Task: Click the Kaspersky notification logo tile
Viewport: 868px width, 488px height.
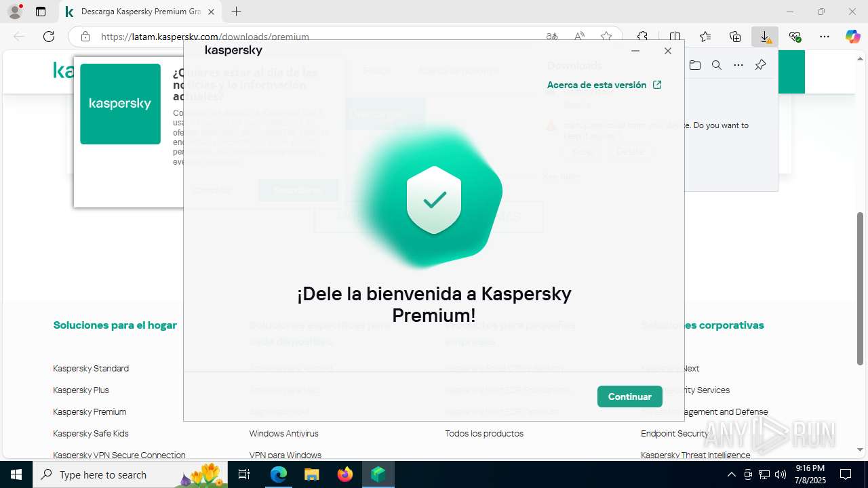Action: pos(120,104)
